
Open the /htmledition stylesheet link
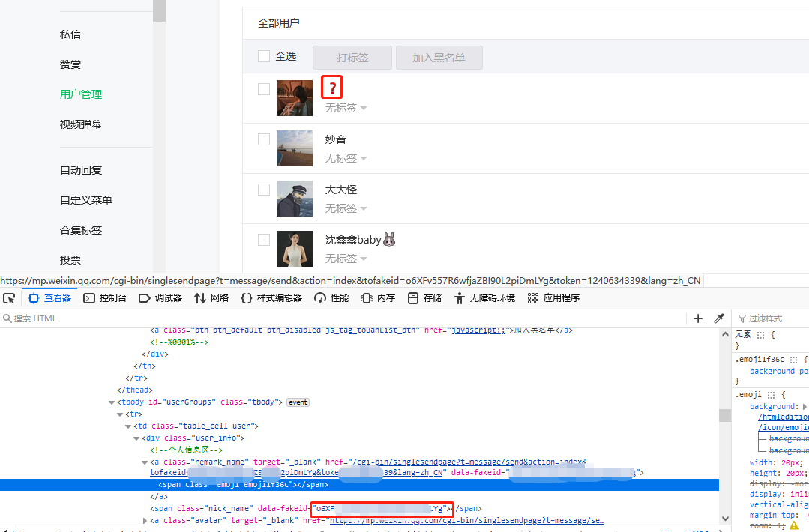(784, 417)
